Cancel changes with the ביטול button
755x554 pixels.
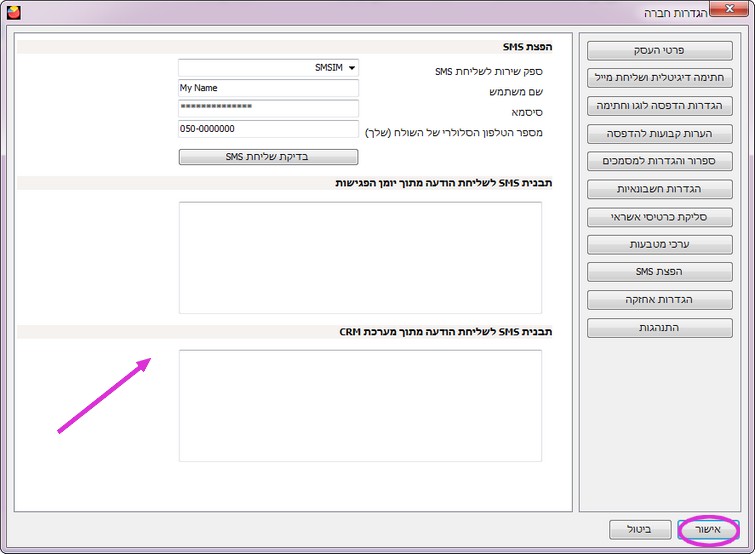640,529
